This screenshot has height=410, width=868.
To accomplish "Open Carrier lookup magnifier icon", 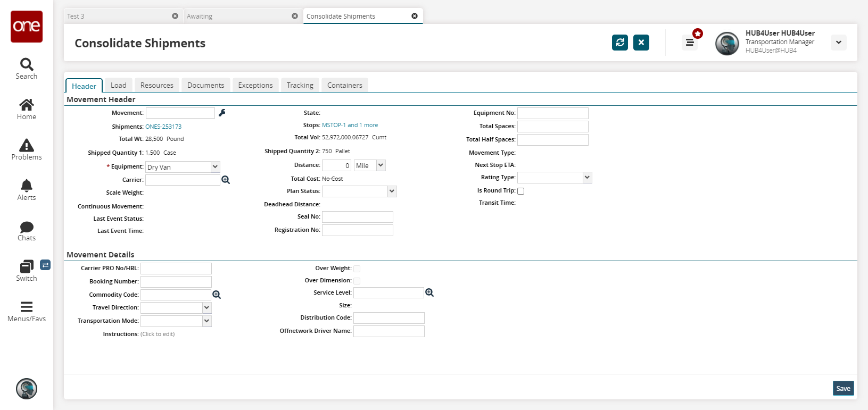I will tap(226, 180).
